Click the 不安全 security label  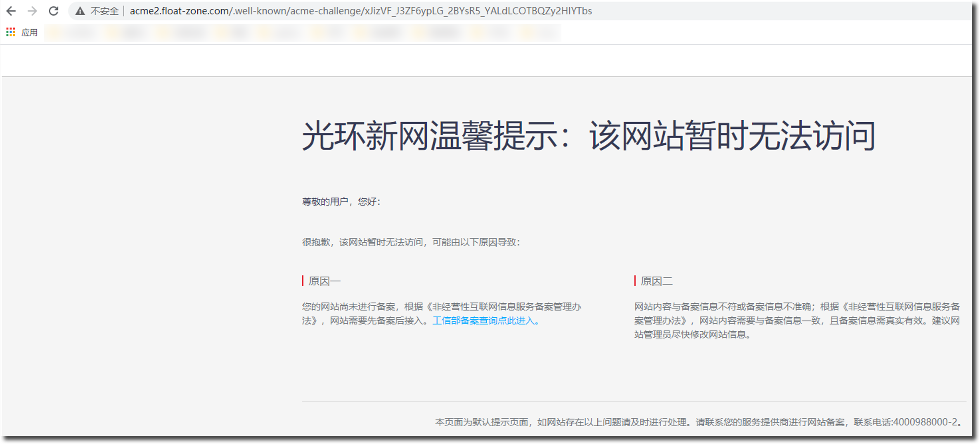pos(104,11)
